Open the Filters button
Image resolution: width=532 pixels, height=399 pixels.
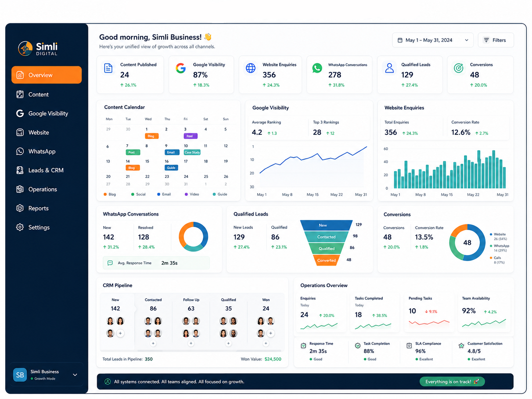pos(496,40)
